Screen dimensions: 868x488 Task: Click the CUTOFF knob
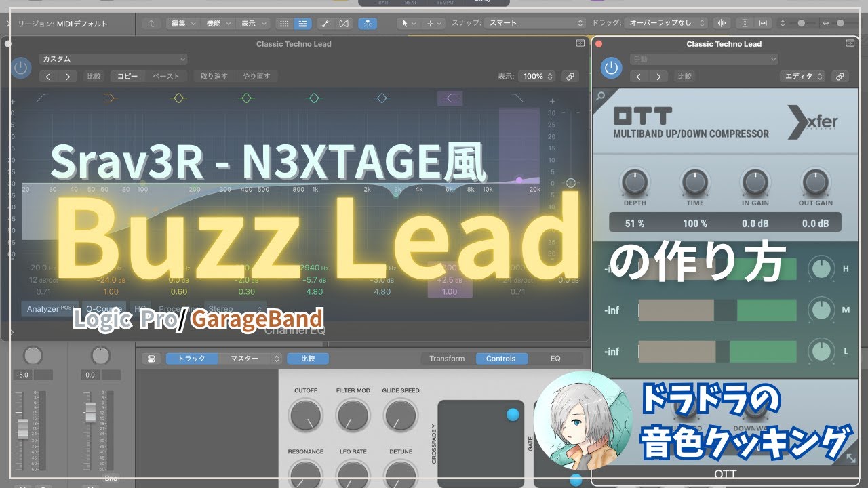tap(305, 415)
